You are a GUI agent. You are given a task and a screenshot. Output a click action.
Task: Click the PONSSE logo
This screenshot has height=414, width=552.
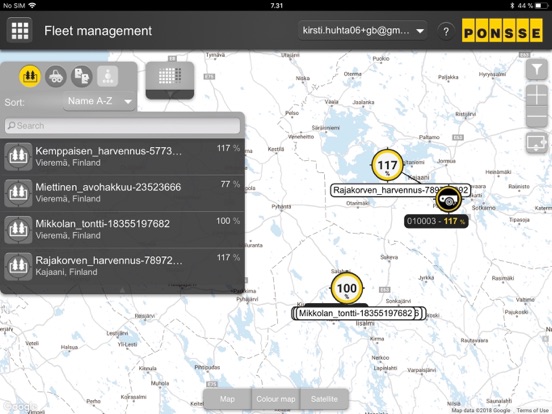[x=502, y=31]
